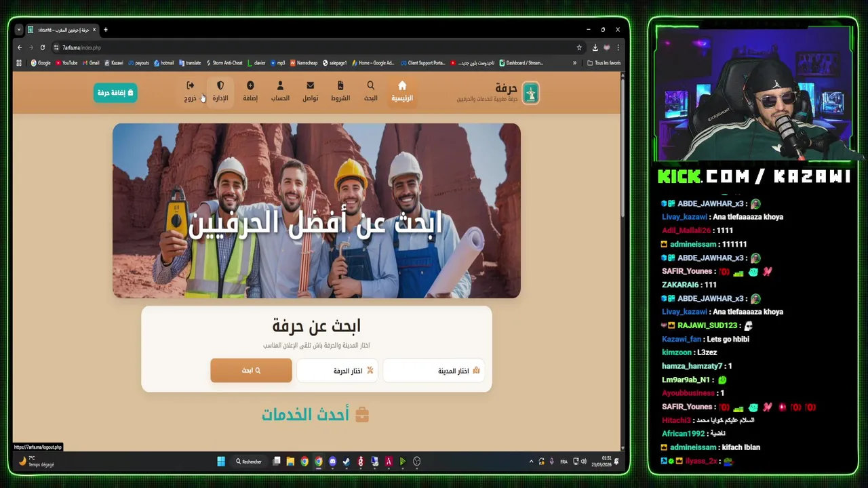This screenshot has height=488, width=868.
Task: Open the Gmail bookmark
Action: click(x=91, y=63)
